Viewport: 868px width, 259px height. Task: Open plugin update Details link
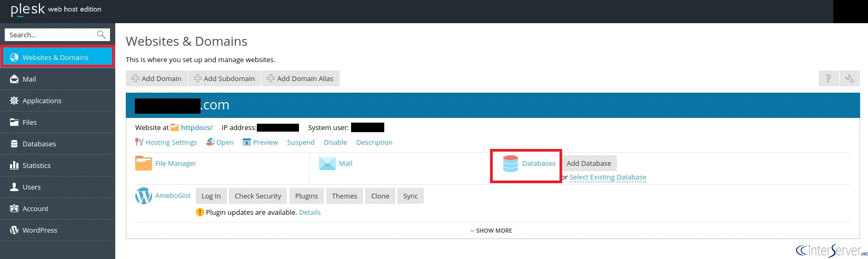click(x=310, y=212)
